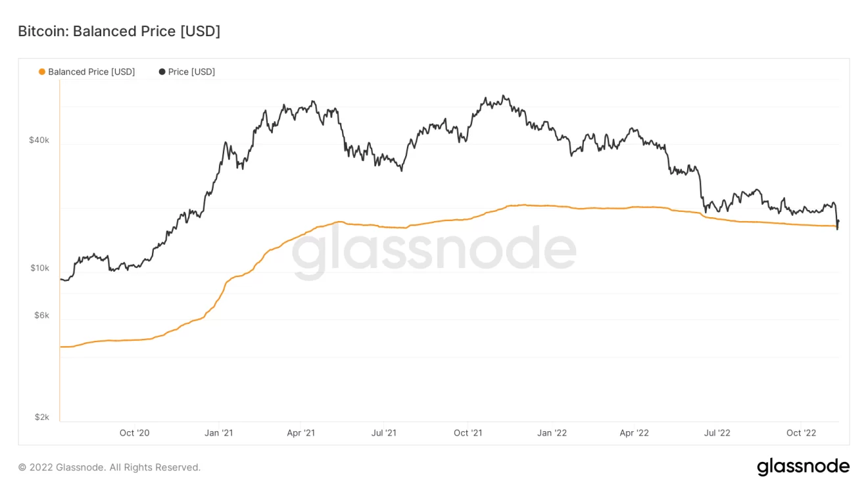The height and width of the screenshot is (489, 868).
Task: Select the Apr '21 date marker
Action: 301,432
